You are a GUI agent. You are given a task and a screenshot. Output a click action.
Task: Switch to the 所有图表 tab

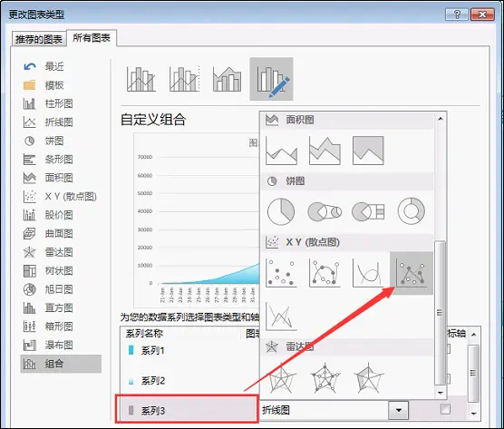[92, 38]
